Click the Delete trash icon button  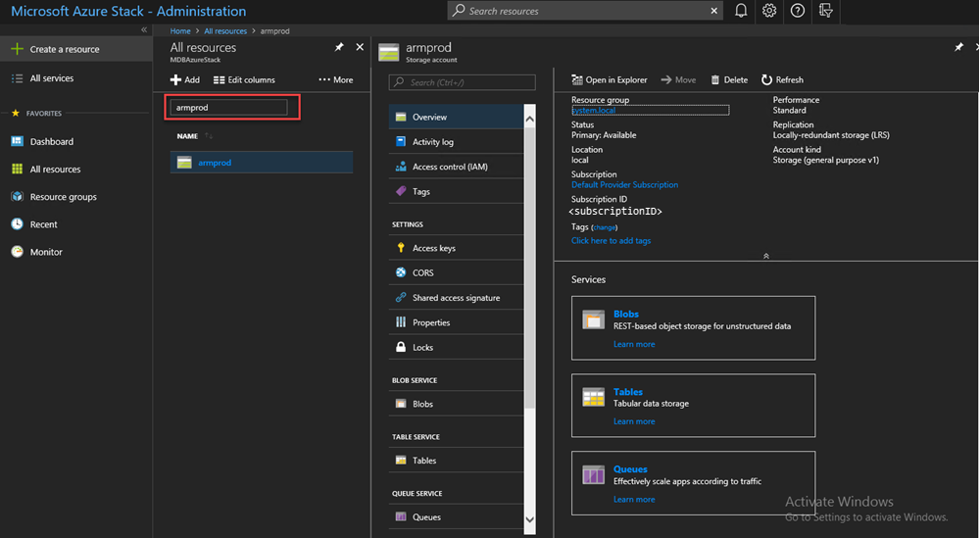point(729,79)
